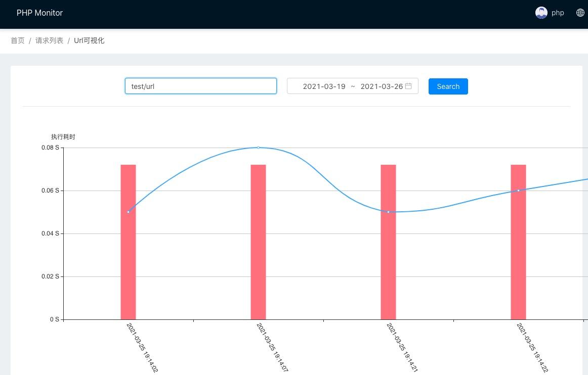Screen dimensions: 588x375
Task: Pick the line data point at 19:14:21
Action: click(388, 212)
